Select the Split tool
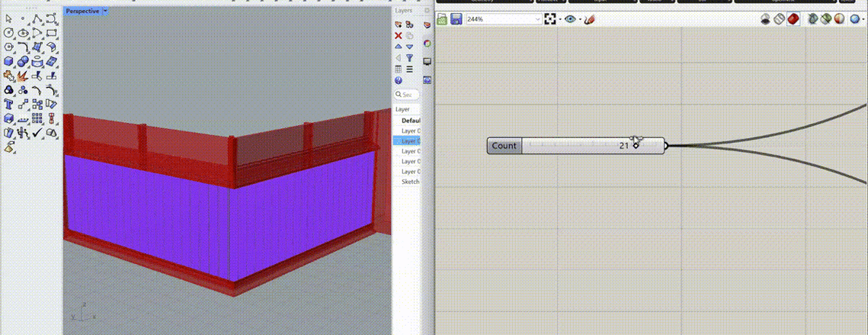868x335 pixels. [52, 75]
